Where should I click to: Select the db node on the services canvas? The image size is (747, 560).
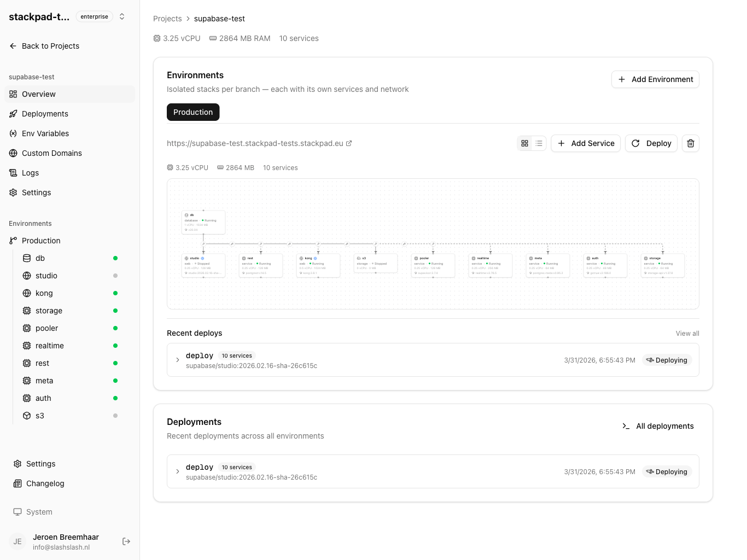point(203,221)
